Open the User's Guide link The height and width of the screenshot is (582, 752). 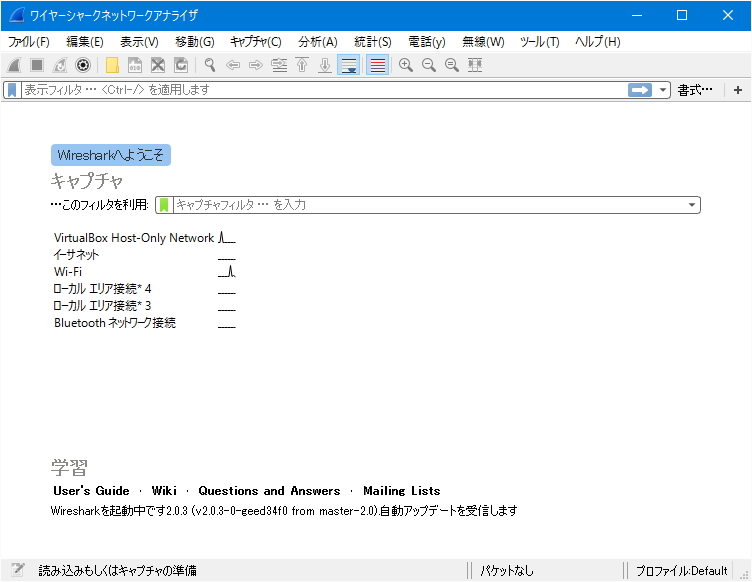[91, 491]
